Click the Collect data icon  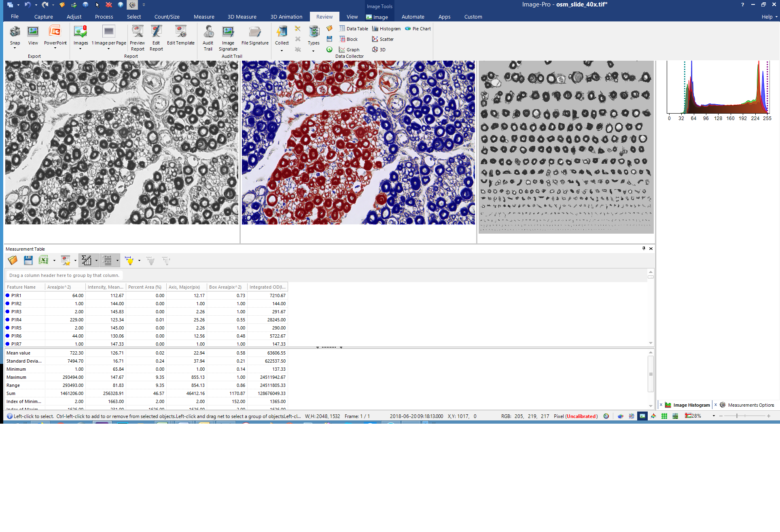[x=282, y=32]
